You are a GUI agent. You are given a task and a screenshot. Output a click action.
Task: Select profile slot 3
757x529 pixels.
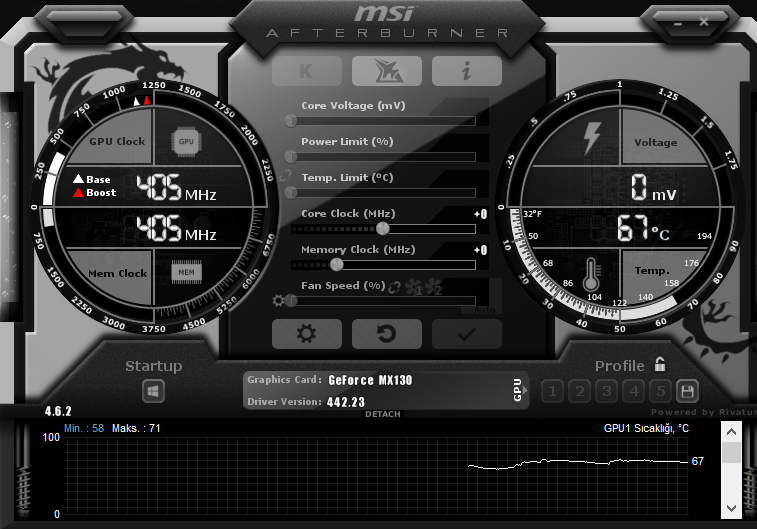607,391
